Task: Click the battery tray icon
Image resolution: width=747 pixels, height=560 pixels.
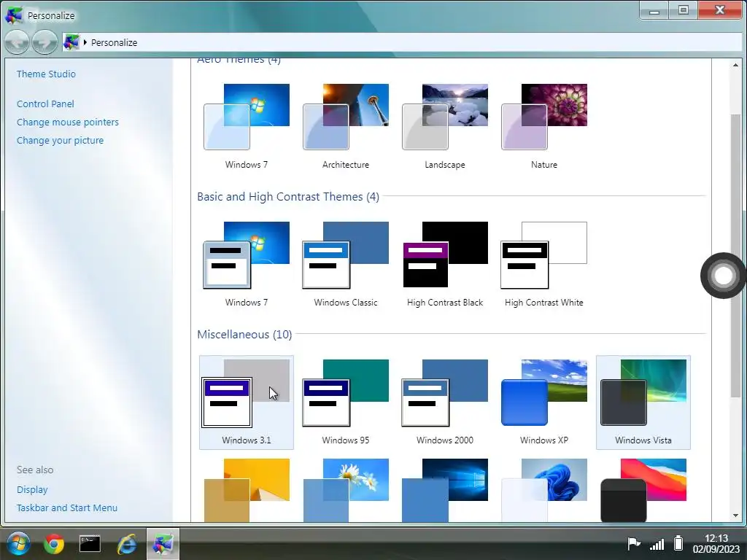Action: pos(678,543)
